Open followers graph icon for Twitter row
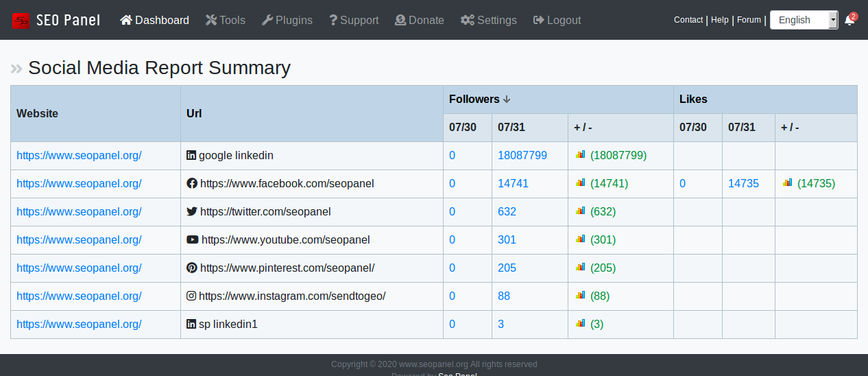The width and height of the screenshot is (868, 376). (580, 211)
